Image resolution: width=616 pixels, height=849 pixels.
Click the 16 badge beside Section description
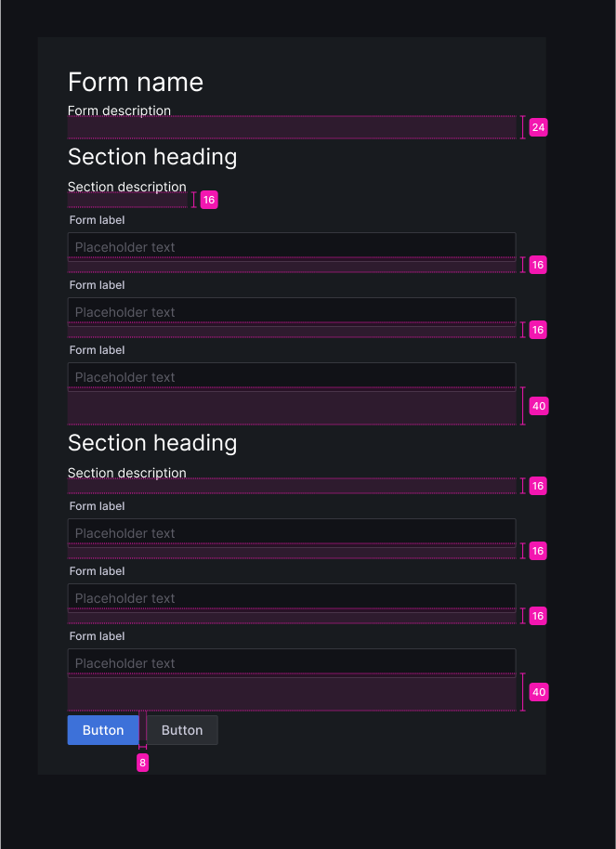pyautogui.click(x=209, y=200)
